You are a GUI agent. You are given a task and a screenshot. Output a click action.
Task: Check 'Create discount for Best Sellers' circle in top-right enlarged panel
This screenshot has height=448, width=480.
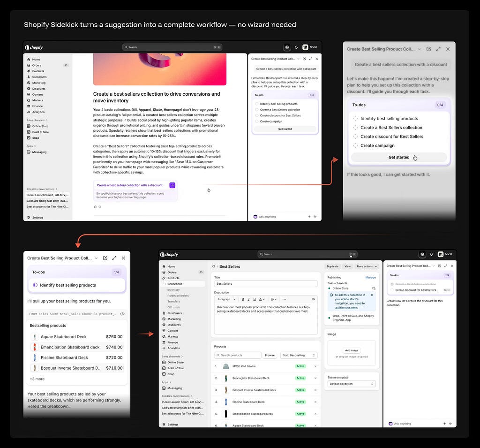point(355,137)
